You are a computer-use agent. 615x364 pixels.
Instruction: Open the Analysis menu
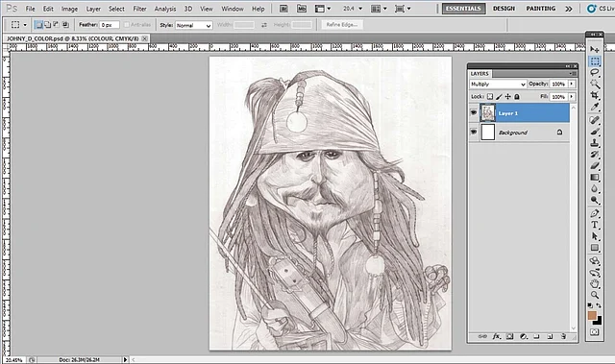165,9
